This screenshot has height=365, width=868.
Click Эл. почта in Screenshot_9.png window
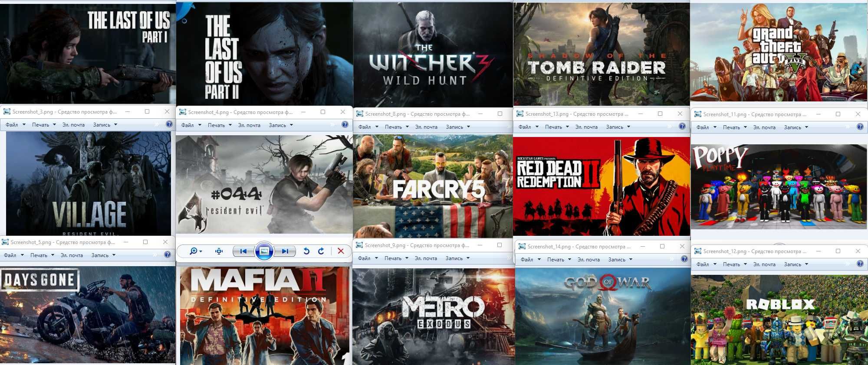point(426,258)
